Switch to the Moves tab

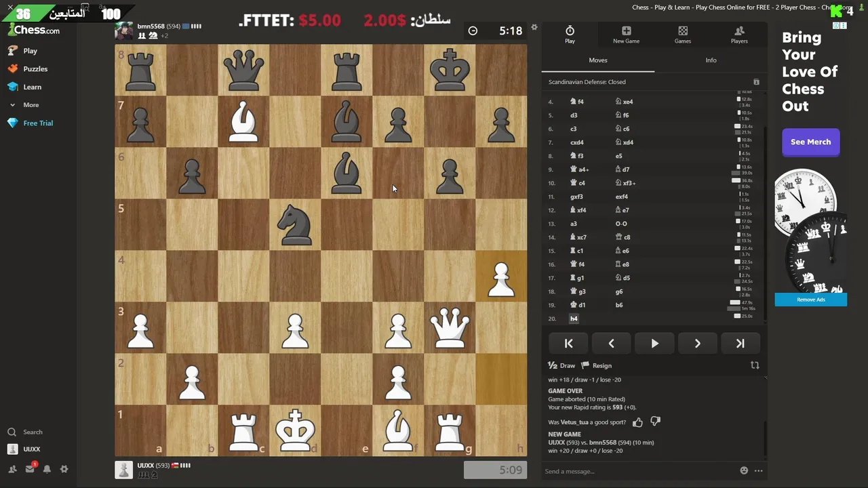point(598,60)
